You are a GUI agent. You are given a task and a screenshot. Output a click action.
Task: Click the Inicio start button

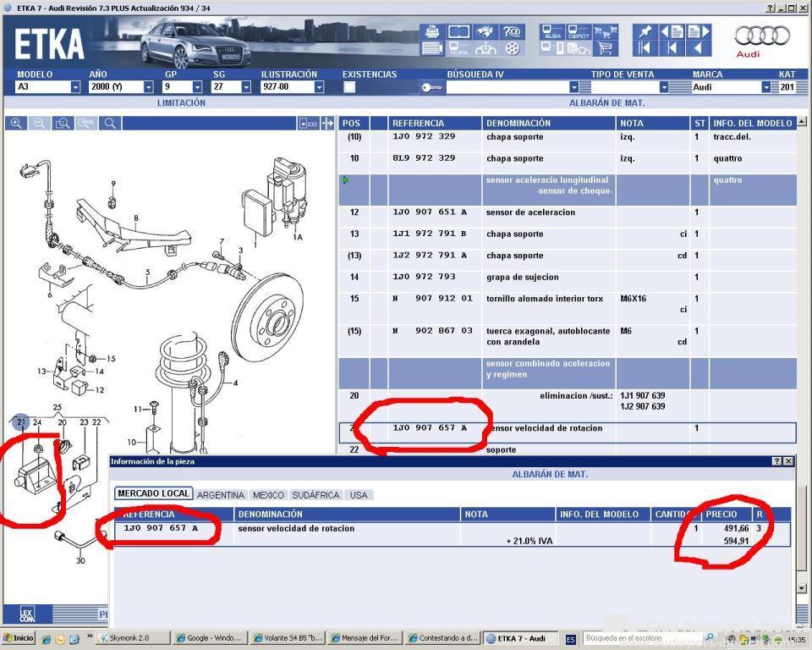coord(18,638)
